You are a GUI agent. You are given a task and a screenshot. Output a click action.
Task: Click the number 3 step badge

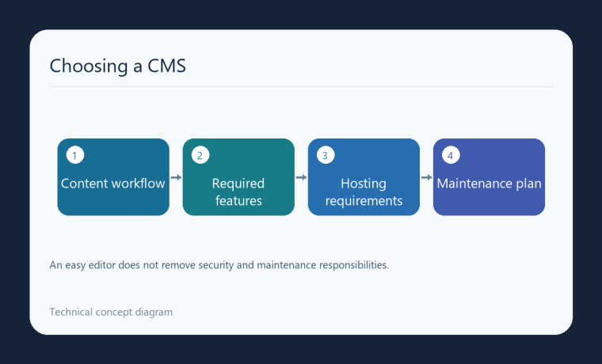point(326,155)
